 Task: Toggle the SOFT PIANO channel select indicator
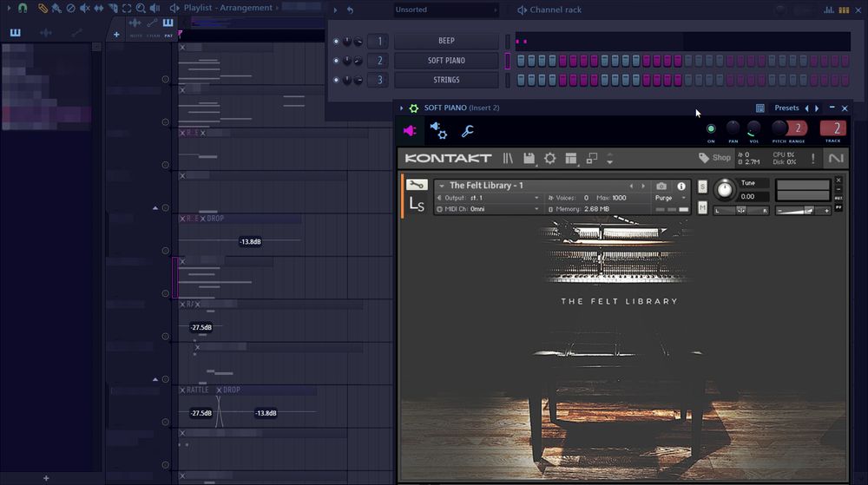point(508,61)
